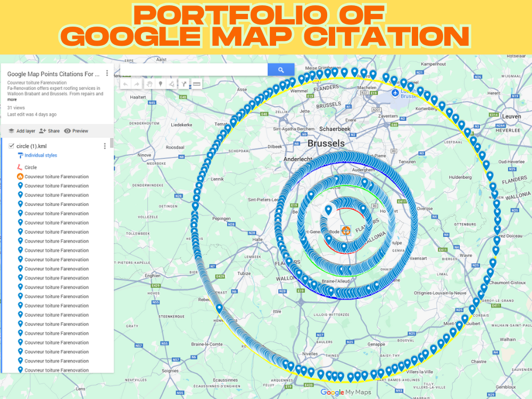This screenshot has height=399, width=532.
Task: Click the layers icon beside Add layer
Action: click(x=11, y=131)
